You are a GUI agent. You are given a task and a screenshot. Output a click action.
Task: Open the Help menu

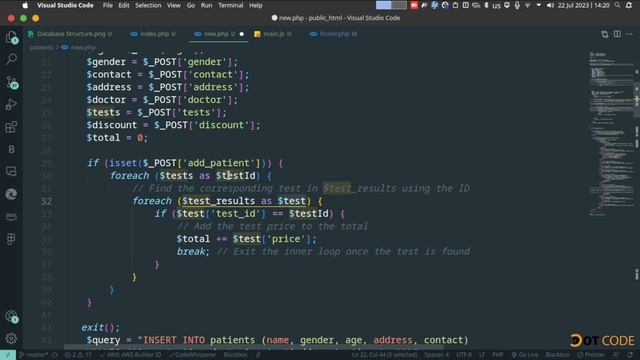[x=256, y=5]
